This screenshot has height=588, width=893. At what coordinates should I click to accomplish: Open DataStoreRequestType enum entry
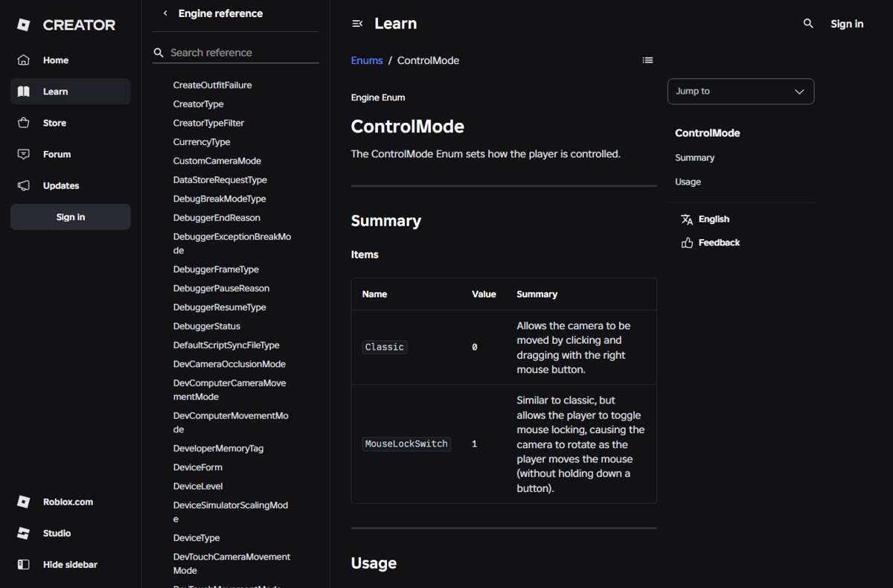(x=220, y=180)
